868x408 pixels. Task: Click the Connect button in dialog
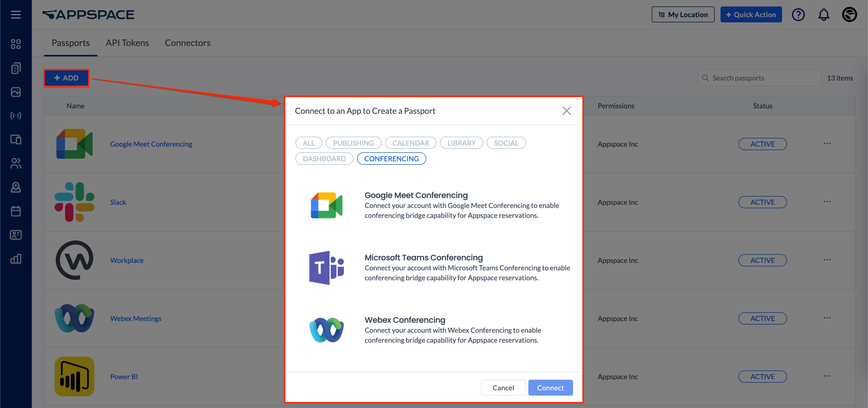[x=550, y=388]
